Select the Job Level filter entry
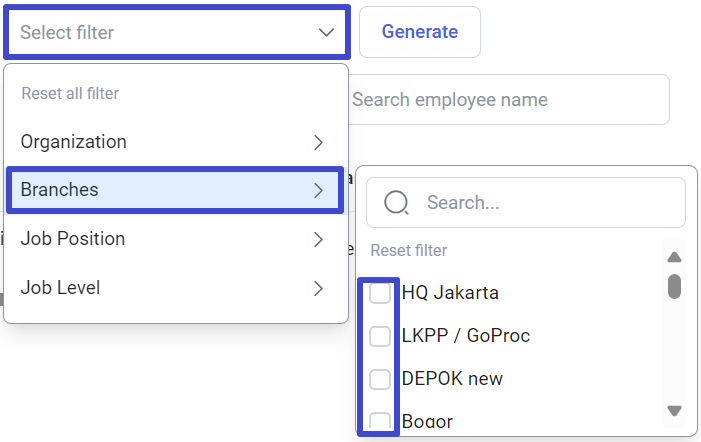 175,288
